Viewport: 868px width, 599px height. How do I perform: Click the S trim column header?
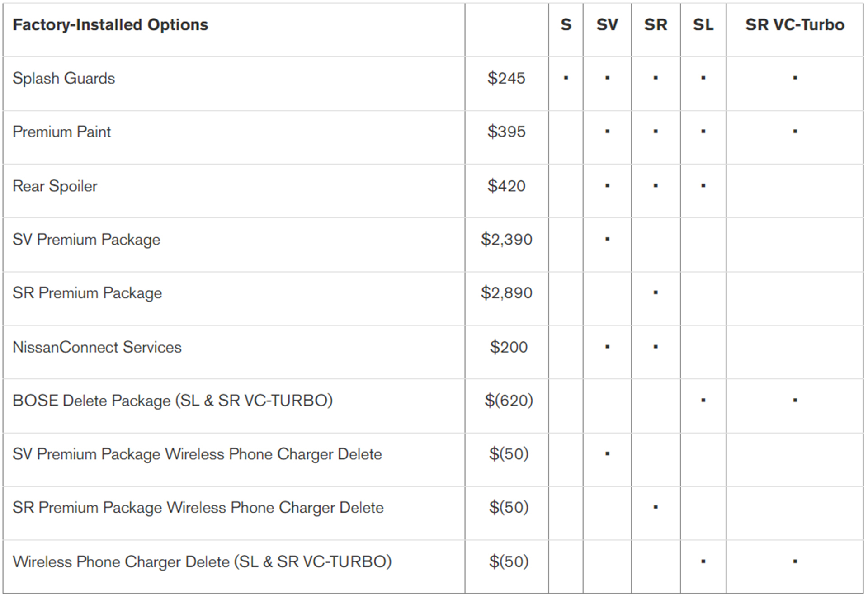[x=566, y=25]
